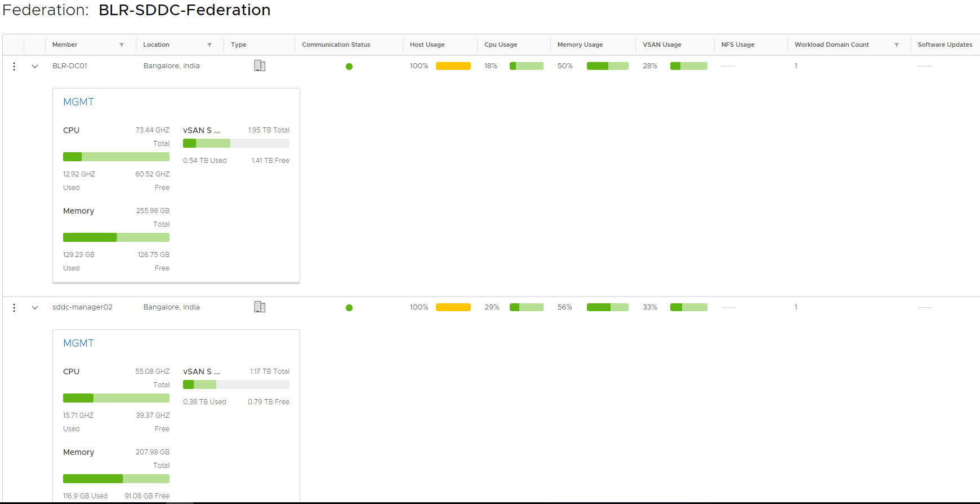Click the yellow Host Usage bar for BLR-DC01

453,66
